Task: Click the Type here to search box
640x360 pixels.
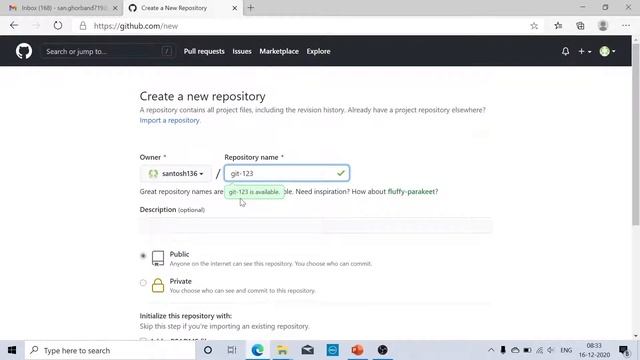Action: [x=110, y=350]
